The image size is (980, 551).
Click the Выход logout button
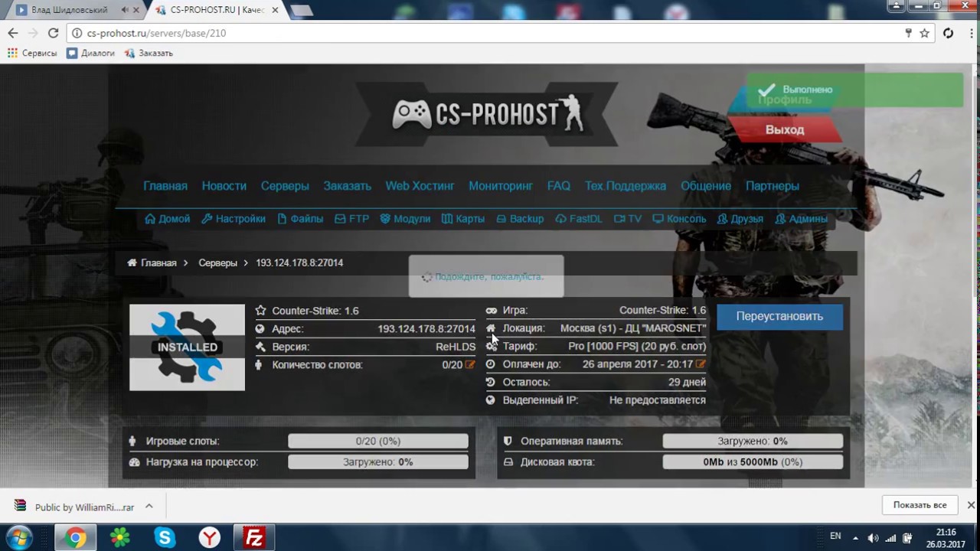click(785, 129)
